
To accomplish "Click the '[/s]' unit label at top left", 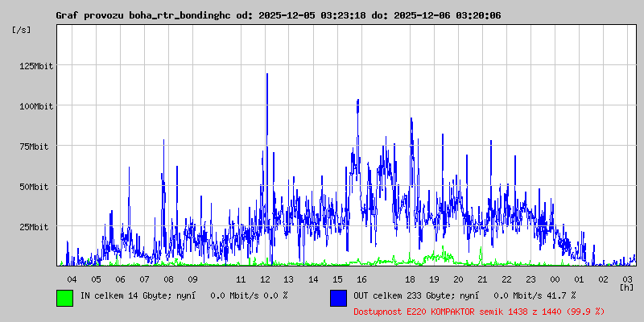I will (x=22, y=30).
